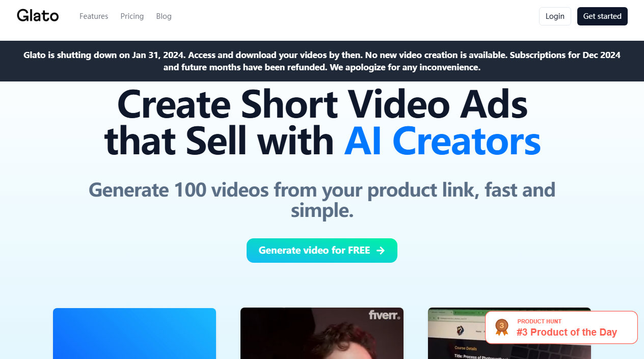Viewport: 644px width, 359px height.
Task: Click the #3 Product of the Day text
Action: coord(567,333)
